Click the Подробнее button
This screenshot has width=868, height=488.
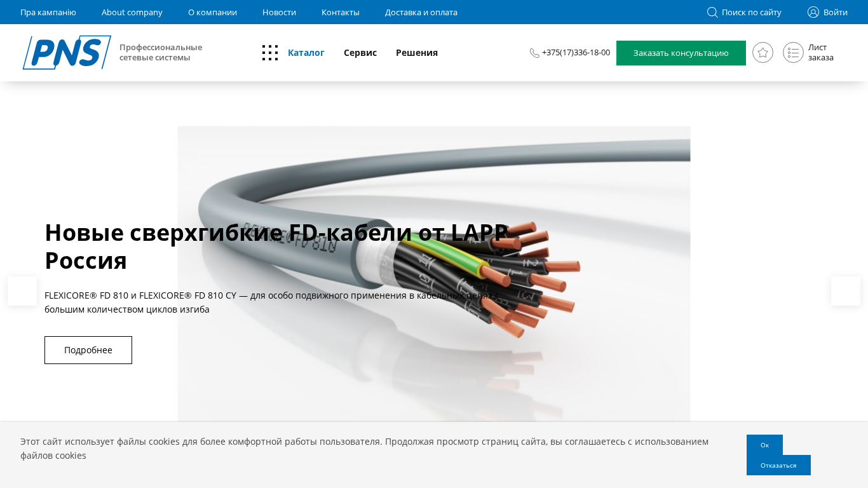[x=88, y=350]
